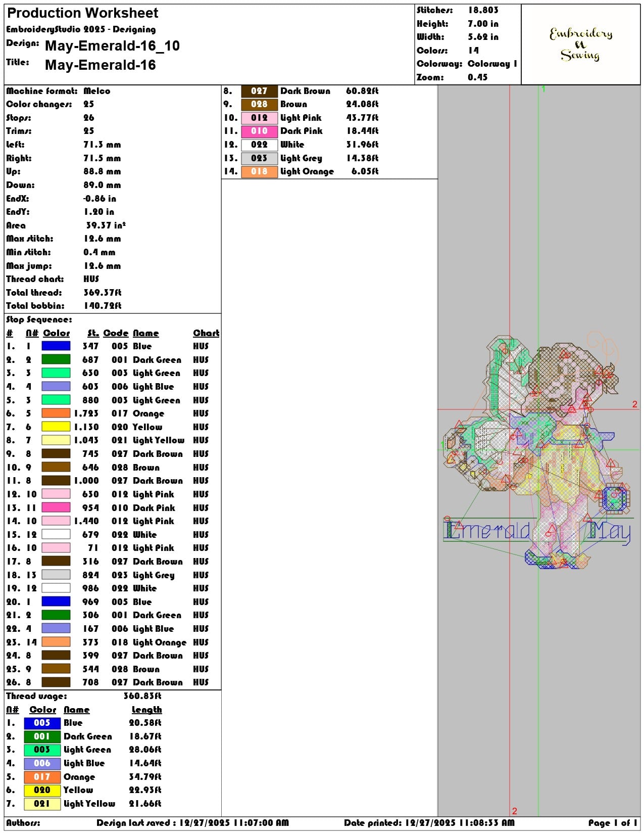Click thread usage swatch 001 Dark Green
Image resolution: width=644 pixels, height=834 pixels.
tap(42, 736)
